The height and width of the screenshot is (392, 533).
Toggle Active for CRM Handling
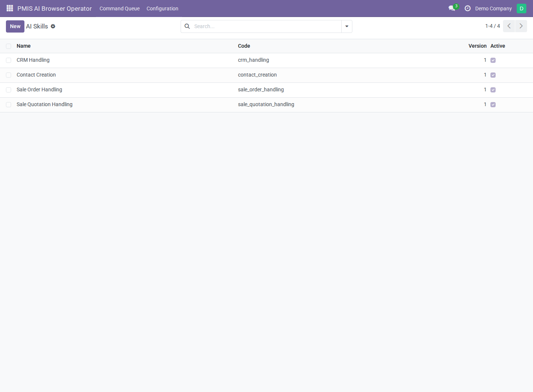(x=493, y=60)
